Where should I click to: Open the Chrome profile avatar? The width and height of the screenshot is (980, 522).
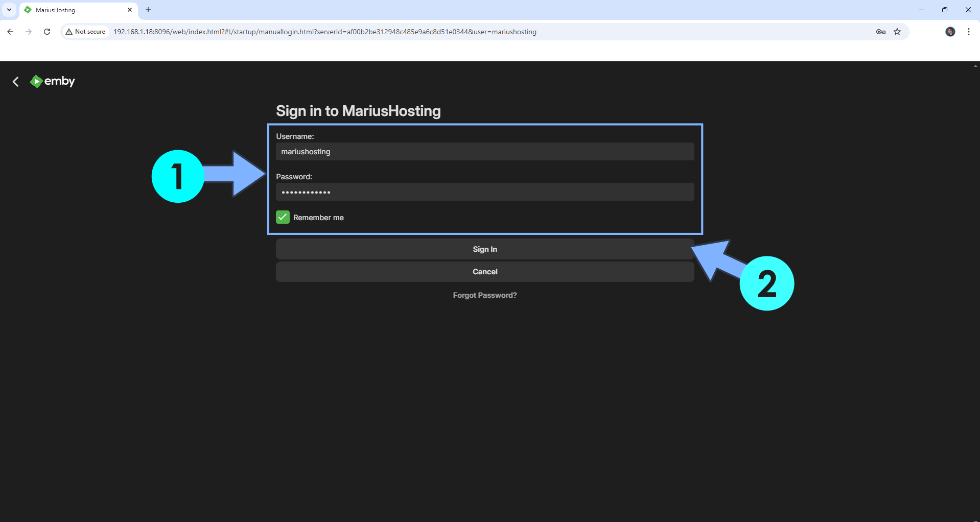click(950, 32)
